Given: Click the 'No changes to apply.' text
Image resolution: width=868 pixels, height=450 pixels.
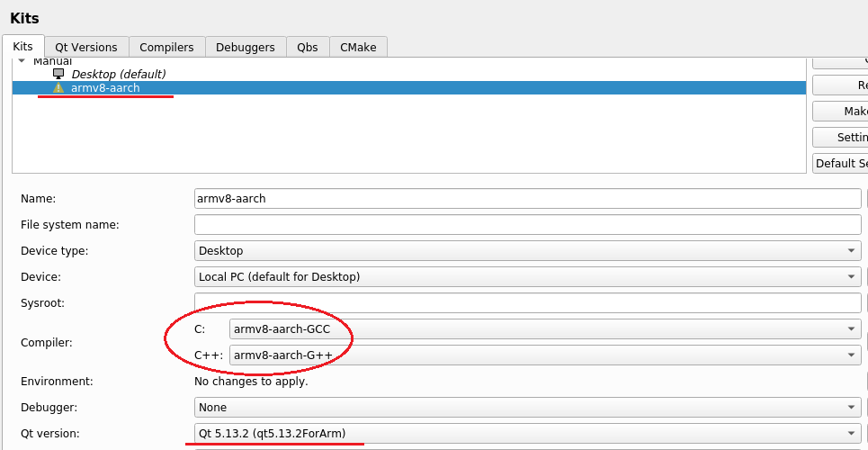Looking at the screenshot, I should pos(251,382).
